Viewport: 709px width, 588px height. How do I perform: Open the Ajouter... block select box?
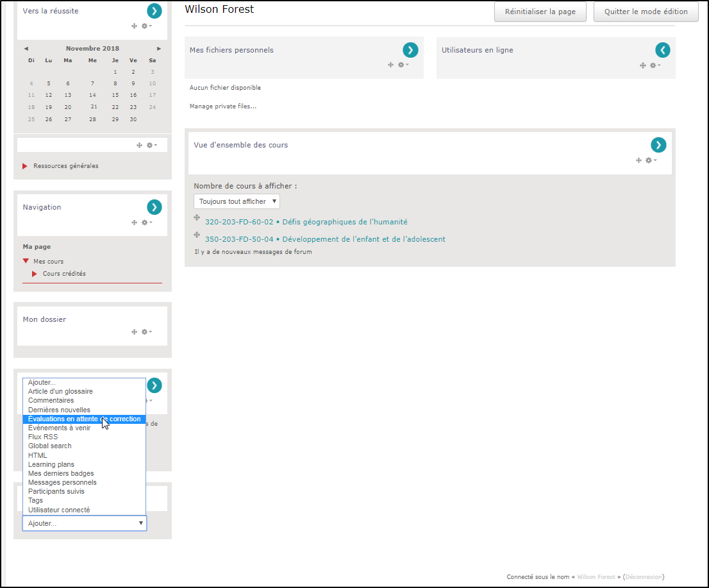coord(85,523)
